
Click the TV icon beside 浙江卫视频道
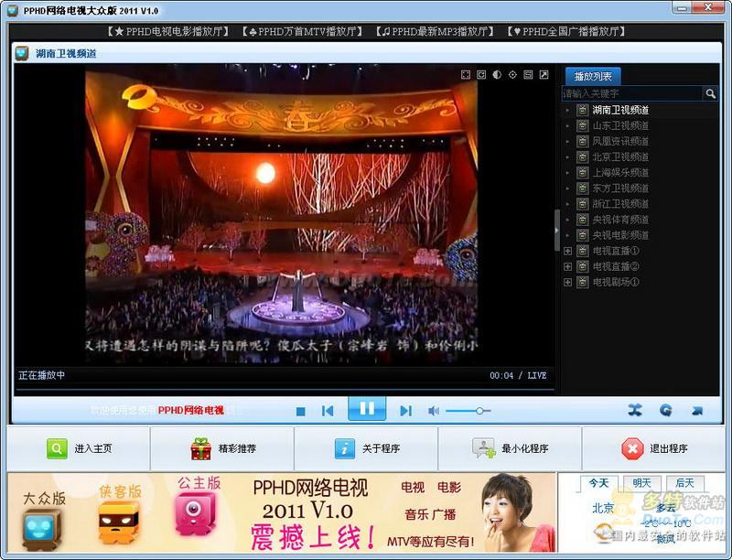click(x=582, y=204)
